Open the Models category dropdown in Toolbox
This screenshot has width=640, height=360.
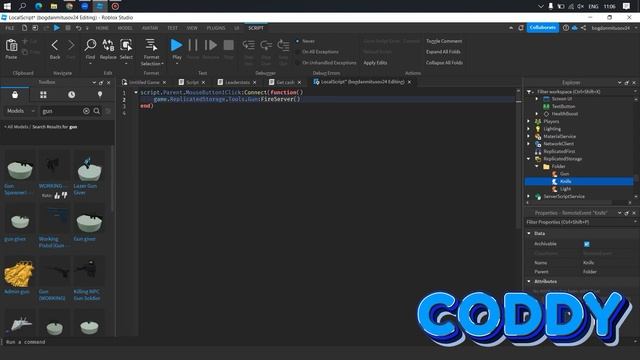click(21, 111)
